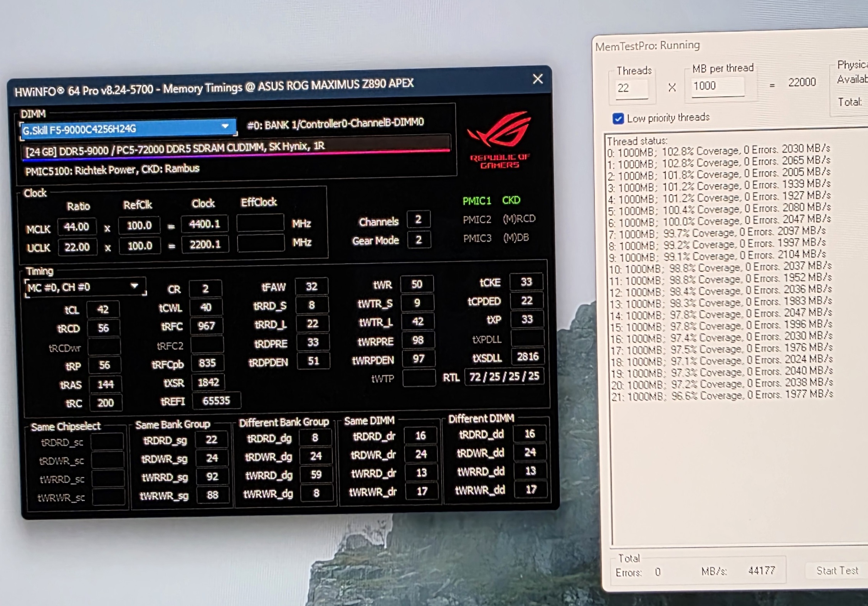Click the RTL value field
Image resolution: width=868 pixels, height=606 pixels.
click(504, 376)
